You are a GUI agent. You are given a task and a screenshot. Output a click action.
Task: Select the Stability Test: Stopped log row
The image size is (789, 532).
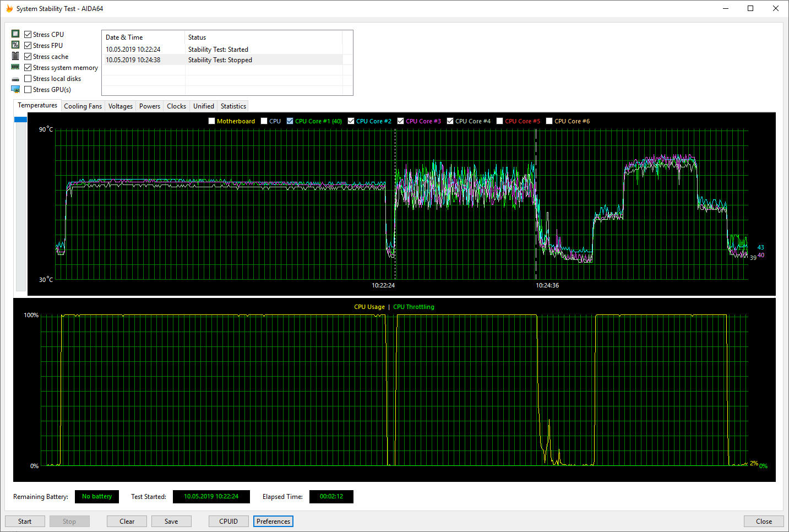[x=223, y=60]
